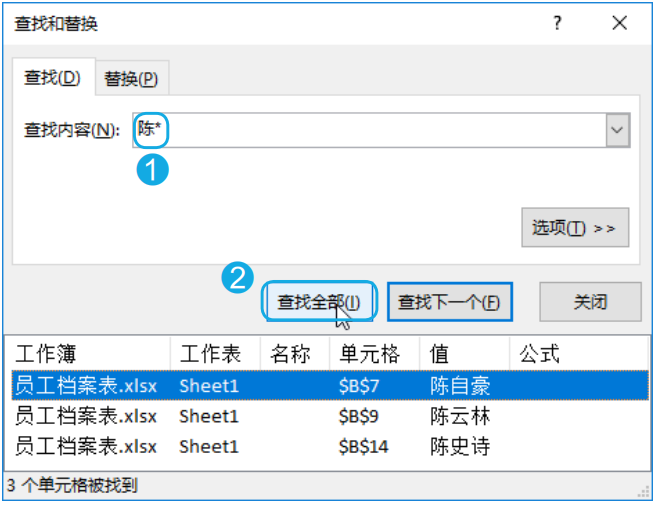The height and width of the screenshot is (505, 656).
Task: Open the 查找内容 dropdown arrow
Action: (x=618, y=130)
